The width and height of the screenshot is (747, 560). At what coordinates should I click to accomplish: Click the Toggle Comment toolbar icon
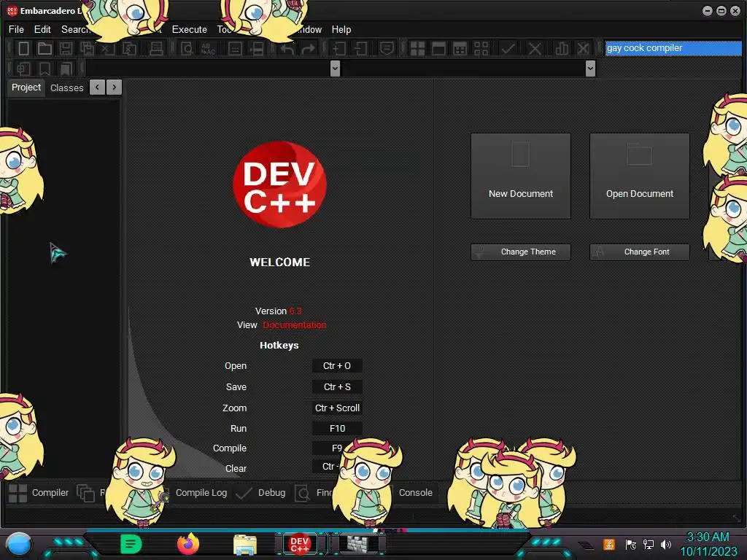(x=387, y=49)
